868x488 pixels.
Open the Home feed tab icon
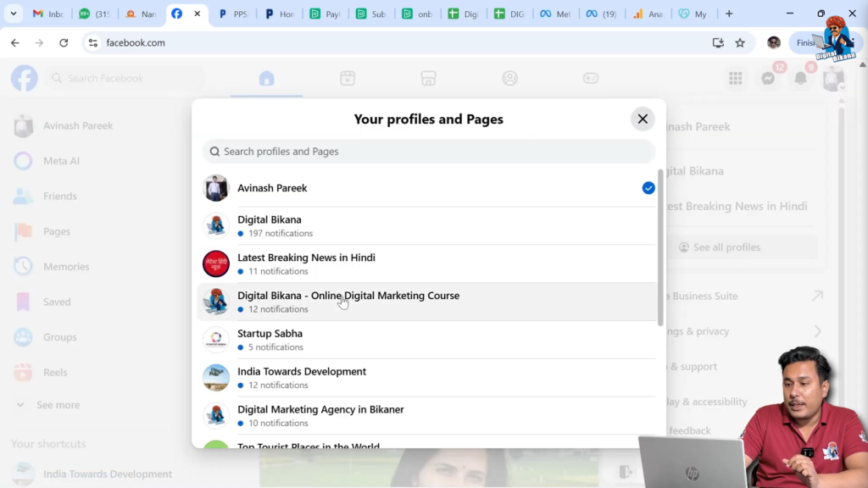(266, 78)
